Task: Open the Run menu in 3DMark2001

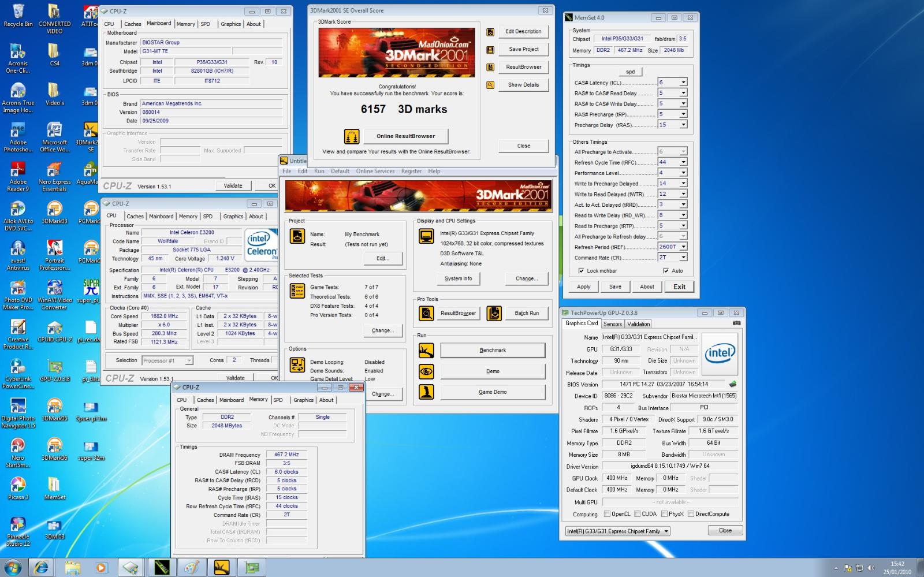Action: point(319,172)
